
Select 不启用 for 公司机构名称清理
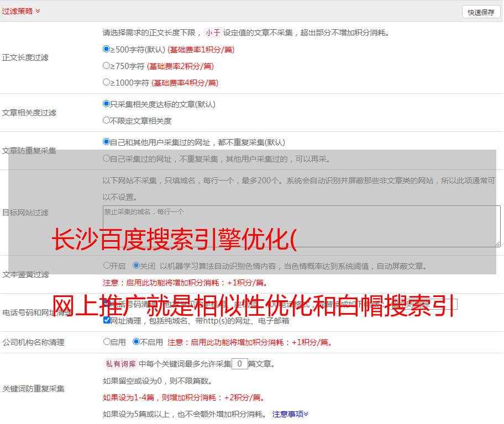136,342
